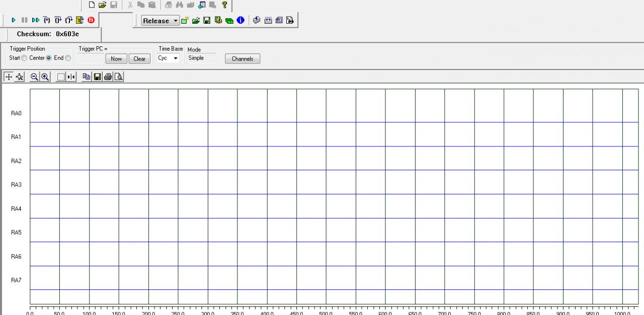Screen dimensions: 644x315
Task: Click the RA2 channel label
Action: pyautogui.click(x=16, y=161)
